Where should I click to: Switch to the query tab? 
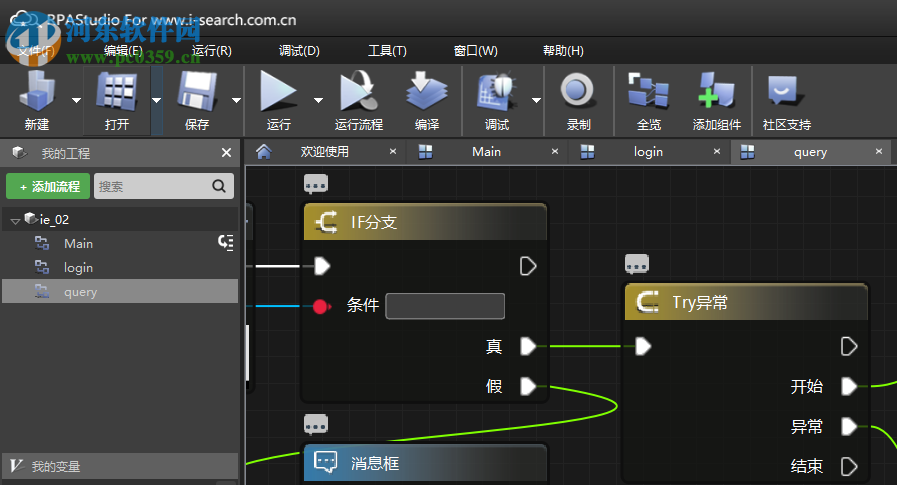(x=810, y=152)
